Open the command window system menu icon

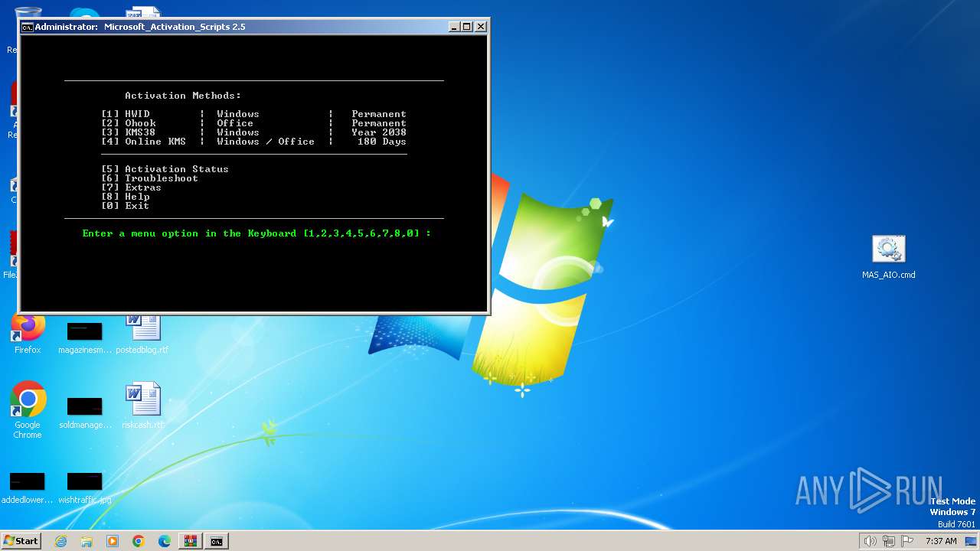27,27
